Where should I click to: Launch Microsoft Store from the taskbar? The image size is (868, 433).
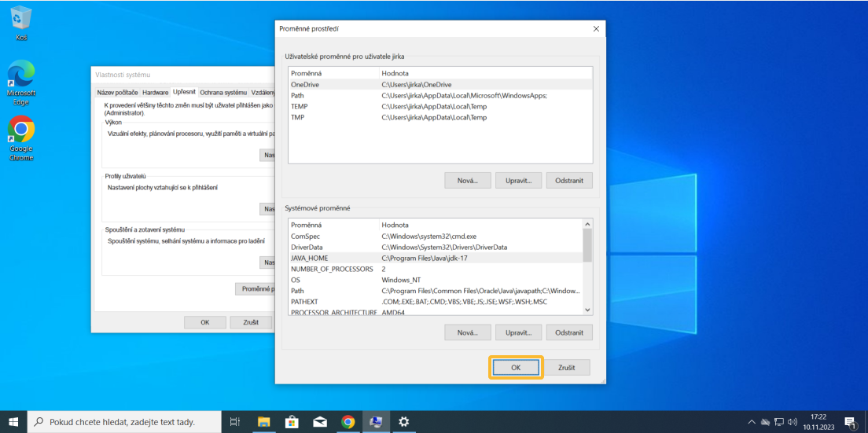point(292,422)
